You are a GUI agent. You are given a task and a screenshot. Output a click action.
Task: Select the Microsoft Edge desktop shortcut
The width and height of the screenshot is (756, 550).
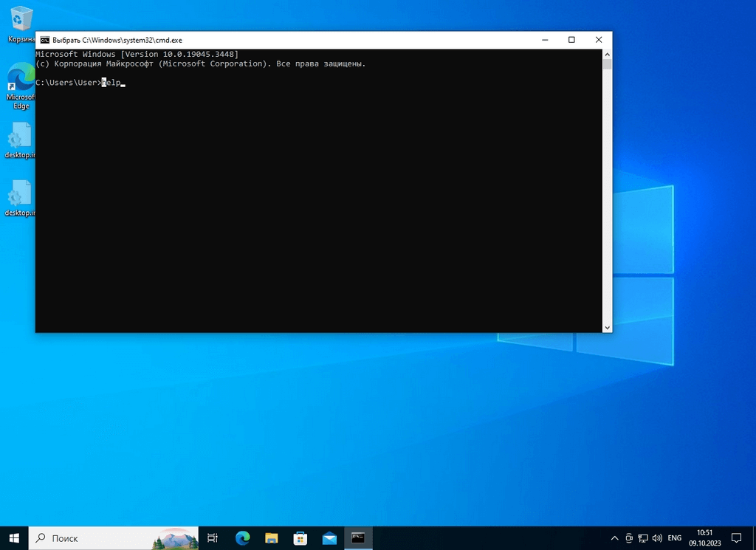[21, 86]
